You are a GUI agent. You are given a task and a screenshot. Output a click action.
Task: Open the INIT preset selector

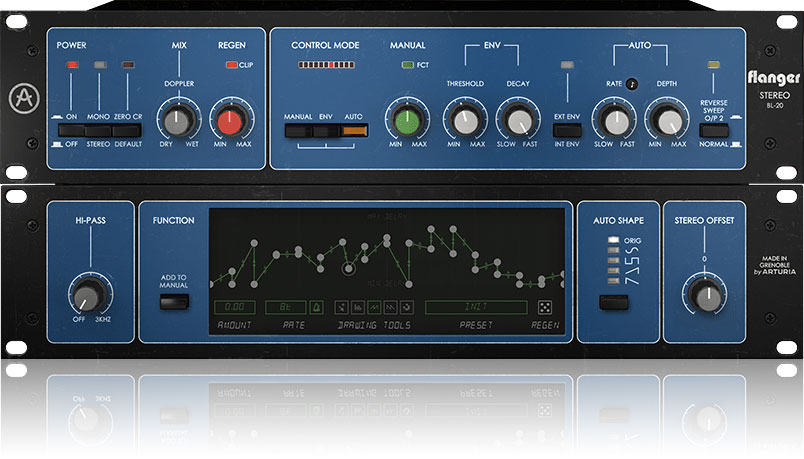point(476,307)
